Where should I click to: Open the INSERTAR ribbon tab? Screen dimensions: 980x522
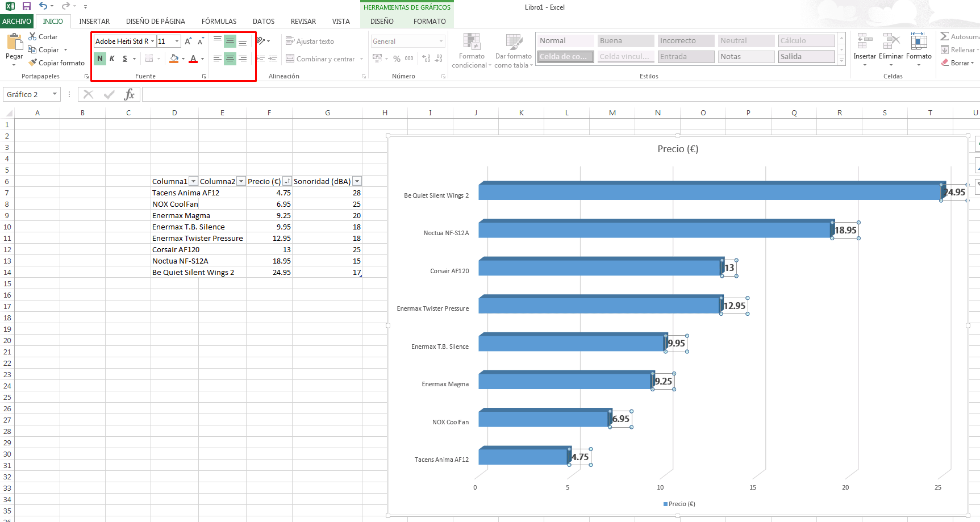(x=94, y=22)
